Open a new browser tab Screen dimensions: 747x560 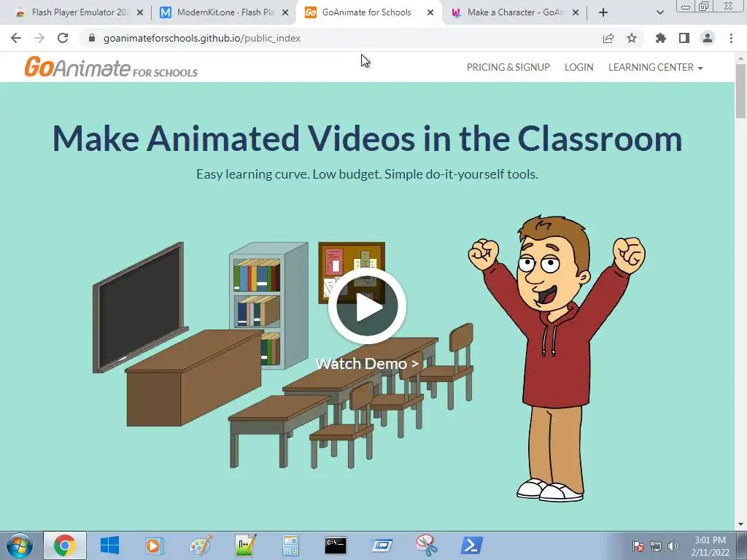[x=603, y=13]
